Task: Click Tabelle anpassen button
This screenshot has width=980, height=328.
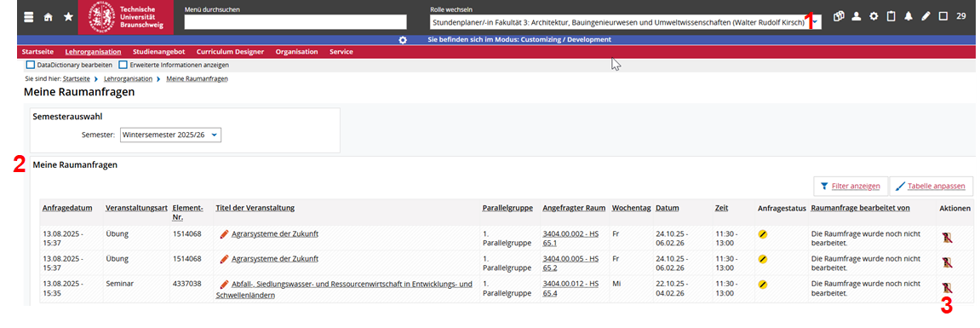Action: pos(931,186)
